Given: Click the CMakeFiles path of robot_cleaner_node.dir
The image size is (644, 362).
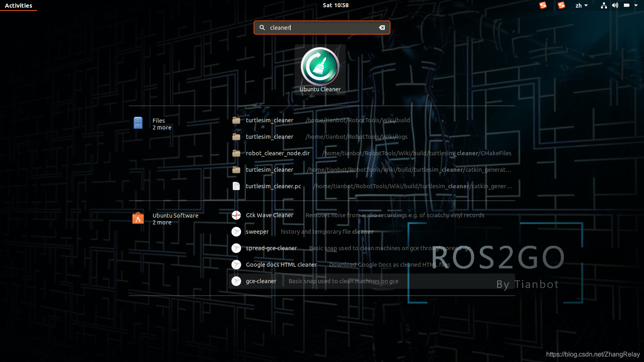Looking at the screenshot, I should tap(417, 153).
